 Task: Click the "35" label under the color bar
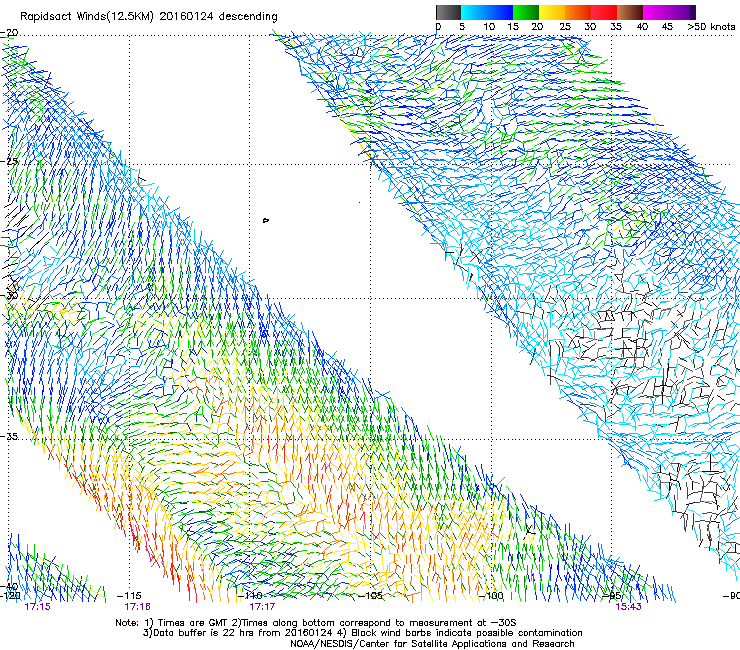pos(616,27)
